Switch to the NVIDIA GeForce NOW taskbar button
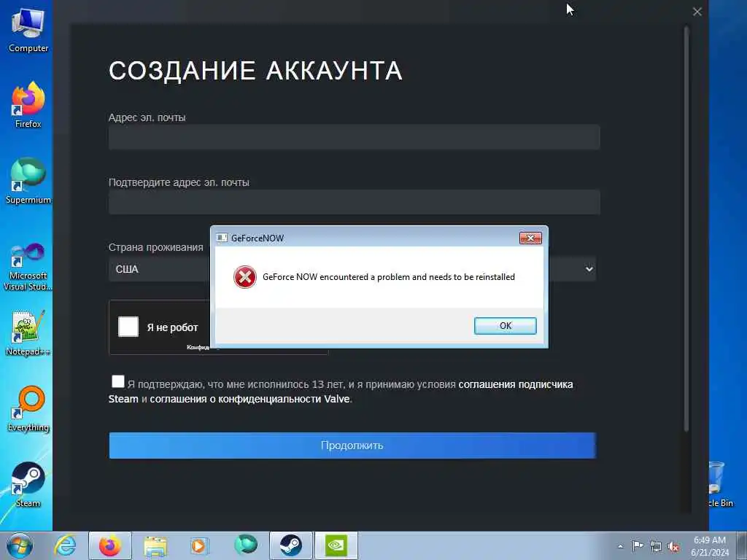 click(336, 545)
